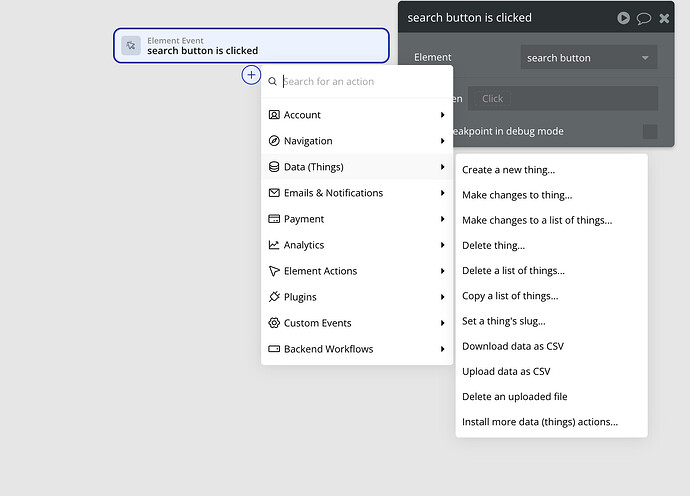Click the Emails & Notifications envelope icon

(274, 193)
